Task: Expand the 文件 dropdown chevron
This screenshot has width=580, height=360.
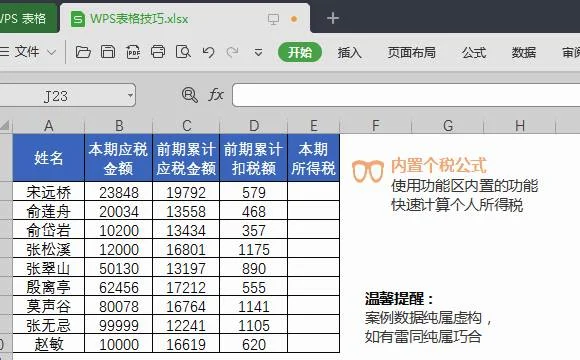Action: pos(52,53)
